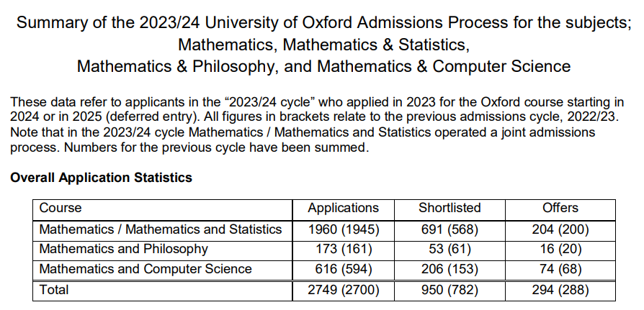The image size is (644, 310).
Task: Click the cell showing 204 (200)
Action: coord(560,229)
